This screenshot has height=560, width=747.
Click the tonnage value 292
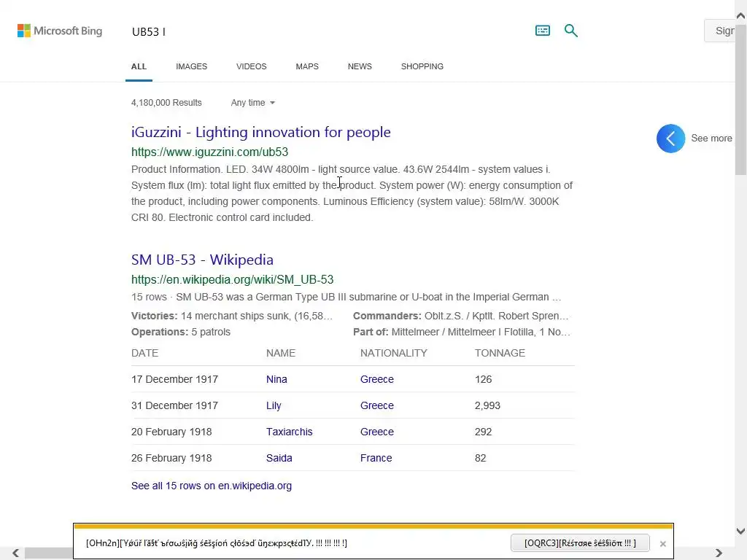click(x=483, y=432)
